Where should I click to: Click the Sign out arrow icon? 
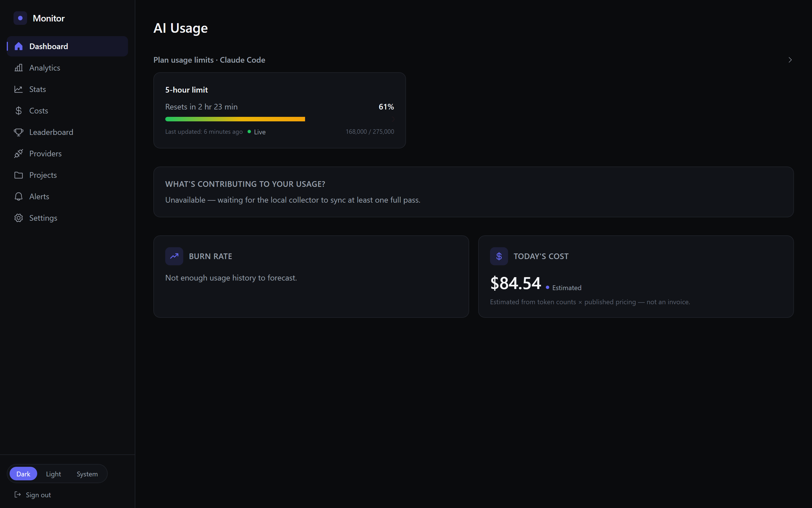click(x=17, y=494)
